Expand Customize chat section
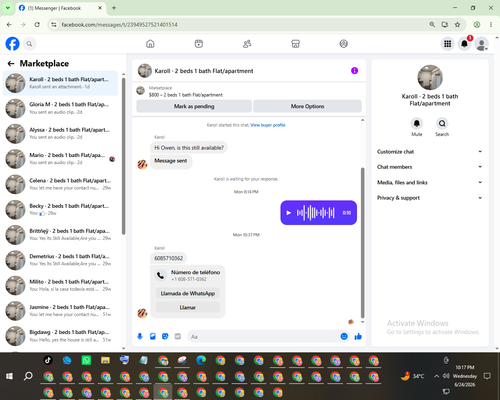500x400 pixels. coord(430,152)
